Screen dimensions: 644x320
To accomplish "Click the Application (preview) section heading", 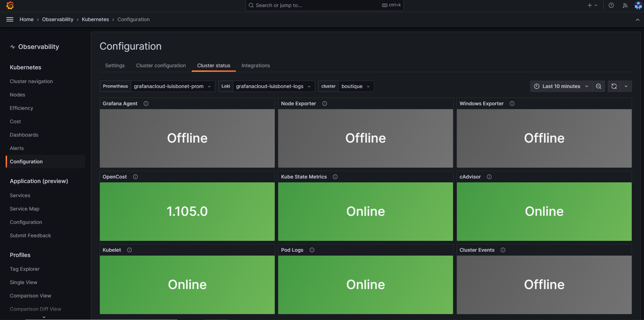I will click(x=39, y=181).
